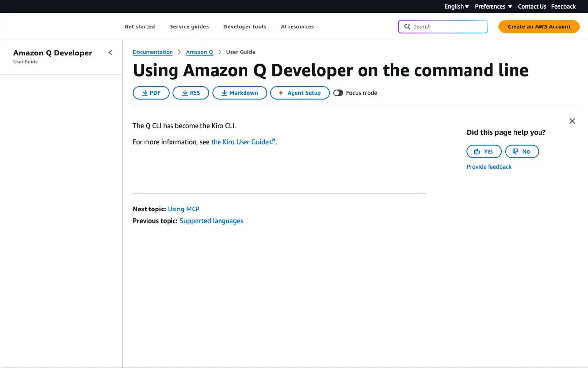This screenshot has width=588, height=368.
Task: Click text 'The Q CLI has become the Kiro CLI.'
Action: coord(184,126)
